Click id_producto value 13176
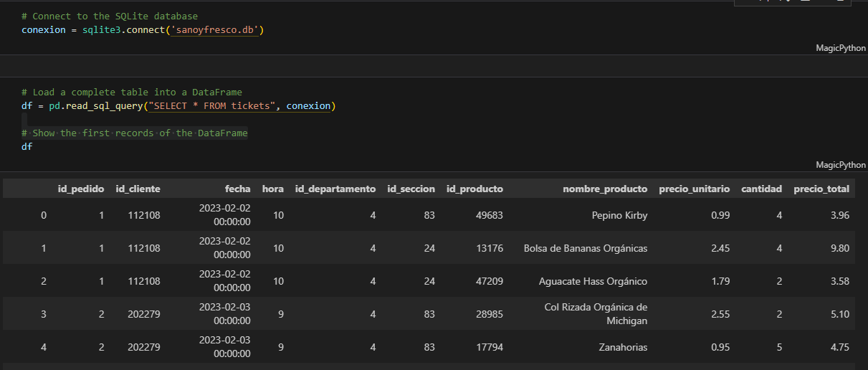868x370 pixels. tap(490, 248)
